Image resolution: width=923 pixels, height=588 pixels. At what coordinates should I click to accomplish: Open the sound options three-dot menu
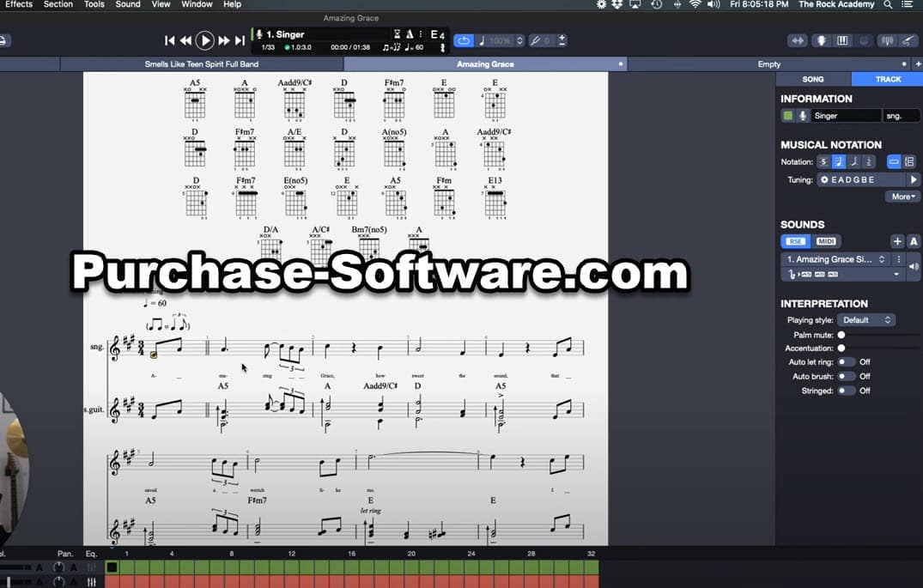pyautogui.click(x=898, y=259)
